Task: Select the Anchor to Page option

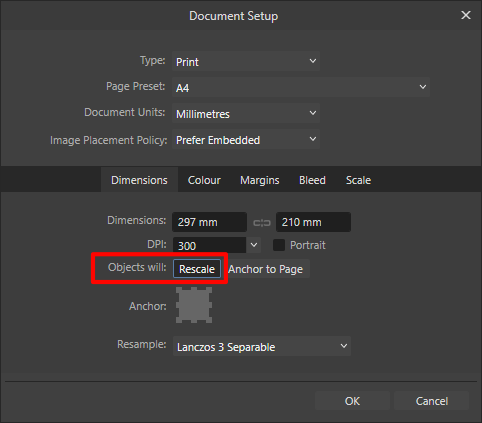Action: [266, 269]
